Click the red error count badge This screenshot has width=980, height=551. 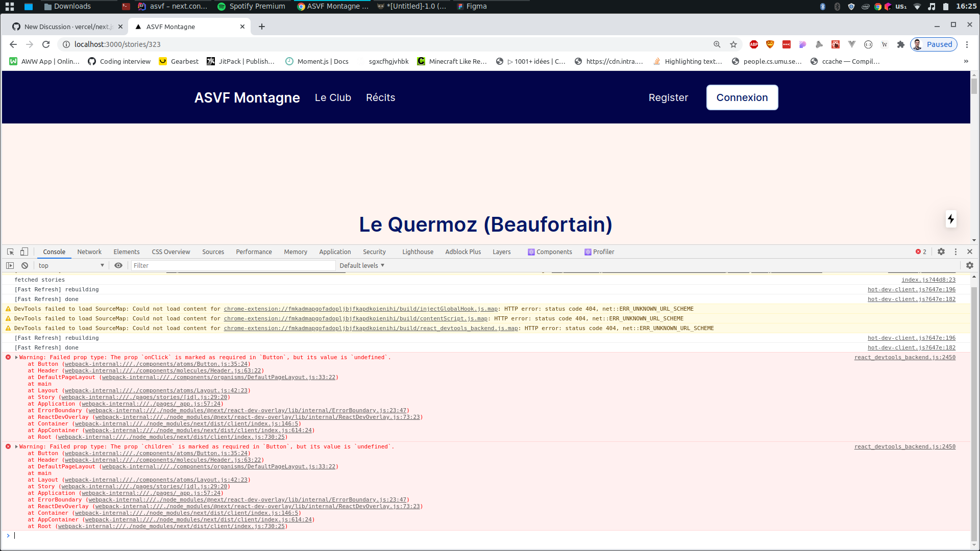[x=921, y=252]
